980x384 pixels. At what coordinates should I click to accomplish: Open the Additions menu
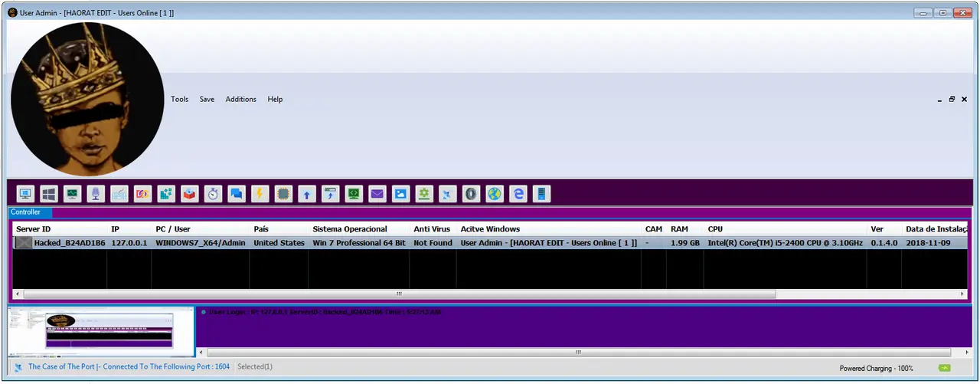pyautogui.click(x=240, y=99)
